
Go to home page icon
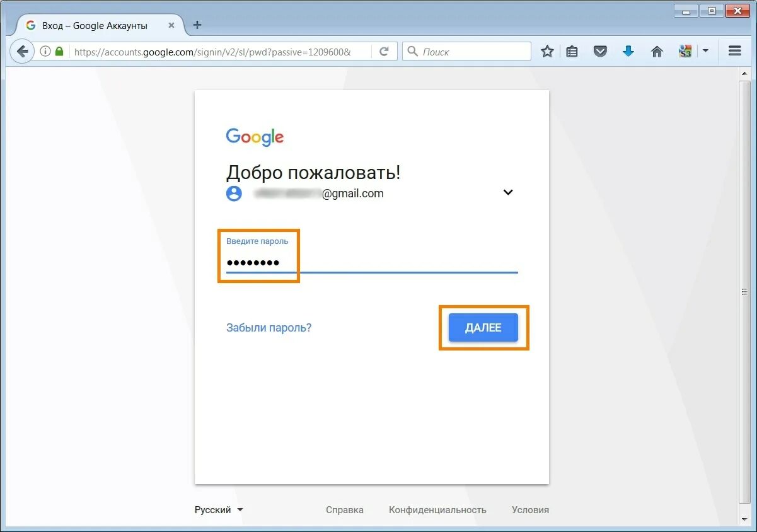(657, 52)
